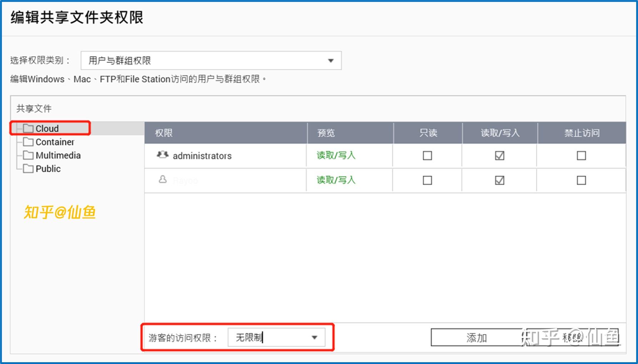Click the administrators group icon

point(162,155)
